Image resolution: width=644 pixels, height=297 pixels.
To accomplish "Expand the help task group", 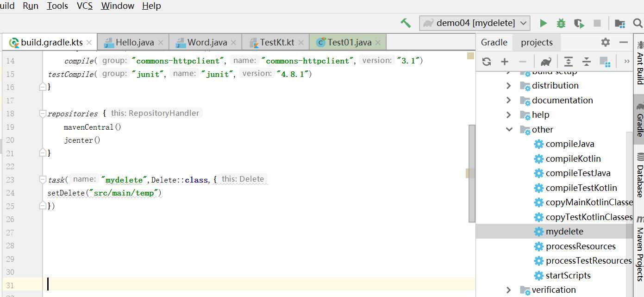I will [x=508, y=115].
